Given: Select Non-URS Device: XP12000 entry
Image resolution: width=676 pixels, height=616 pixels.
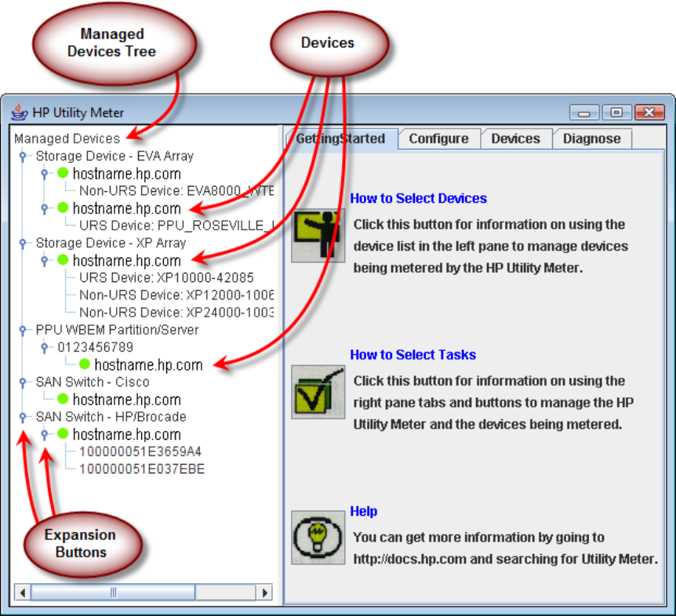Looking at the screenshot, I should [x=176, y=295].
